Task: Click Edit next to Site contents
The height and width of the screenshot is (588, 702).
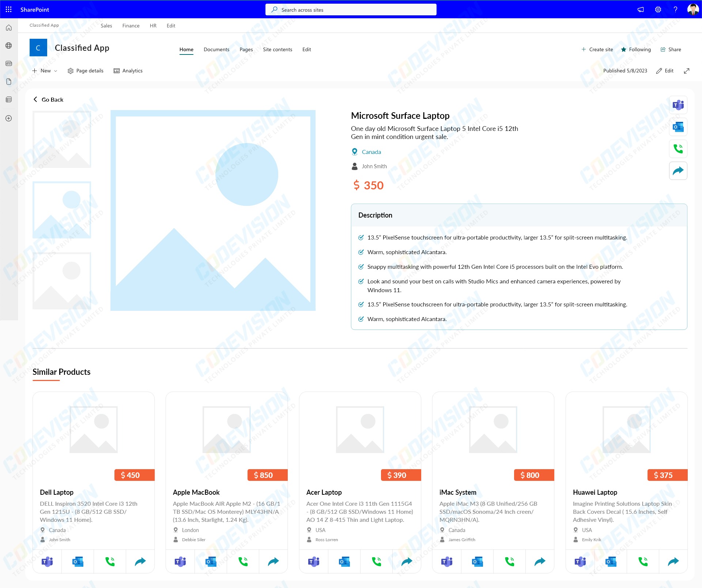Action: pyautogui.click(x=306, y=49)
